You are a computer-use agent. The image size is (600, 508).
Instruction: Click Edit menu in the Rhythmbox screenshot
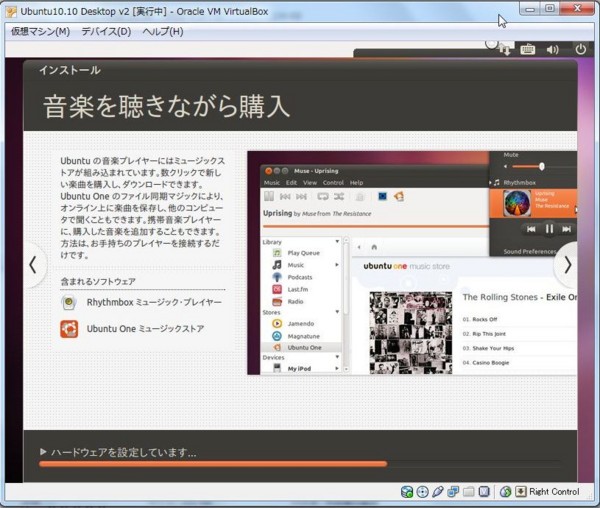pos(291,183)
